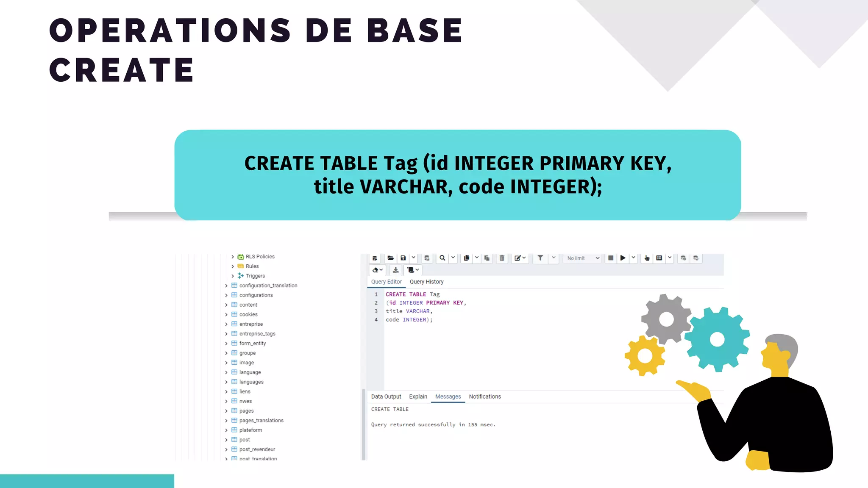Open the No limit rows dropdown

[x=583, y=258]
